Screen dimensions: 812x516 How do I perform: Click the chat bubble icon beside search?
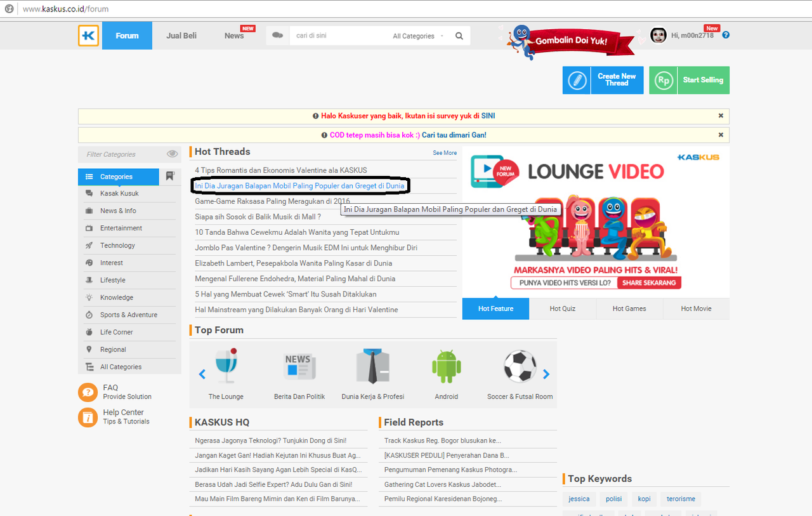click(x=277, y=36)
